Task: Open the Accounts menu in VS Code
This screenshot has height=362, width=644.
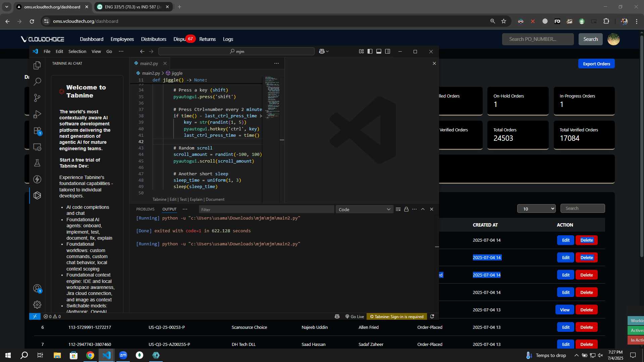Action: [x=37, y=288]
